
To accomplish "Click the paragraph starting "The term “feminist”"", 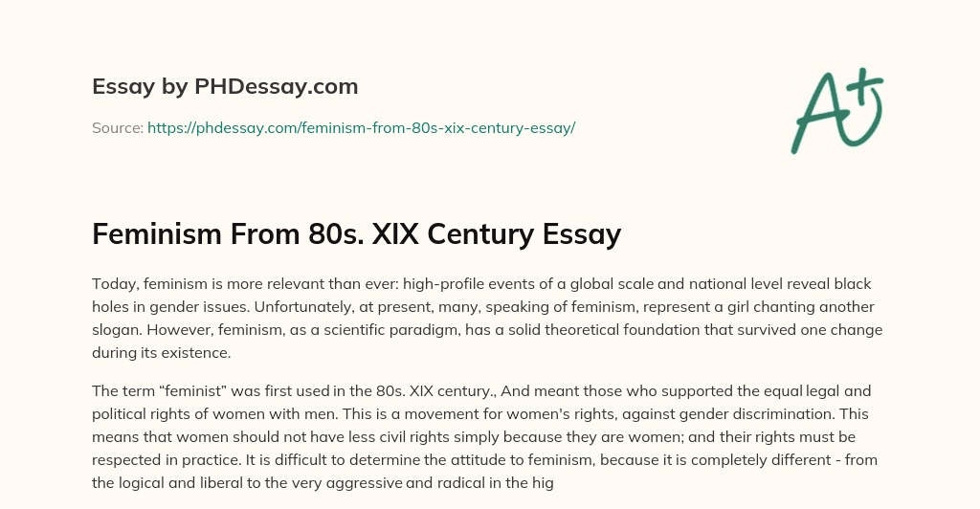I will point(487,437).
